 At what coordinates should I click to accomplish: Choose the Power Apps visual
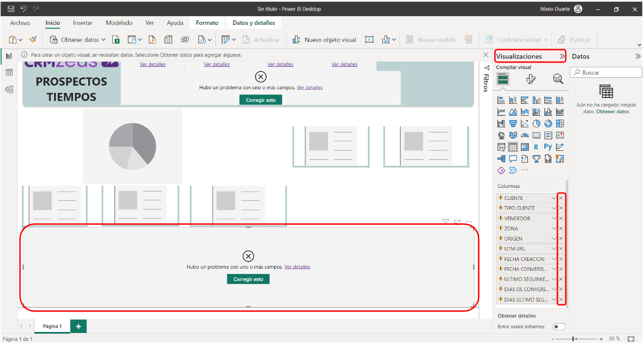501,170
